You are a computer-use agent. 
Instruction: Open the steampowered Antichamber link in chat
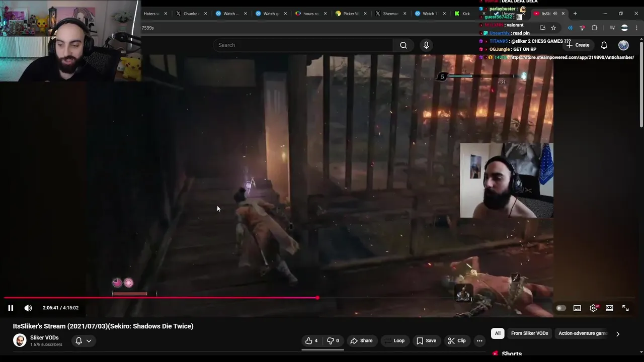click(x=572, y=57)
